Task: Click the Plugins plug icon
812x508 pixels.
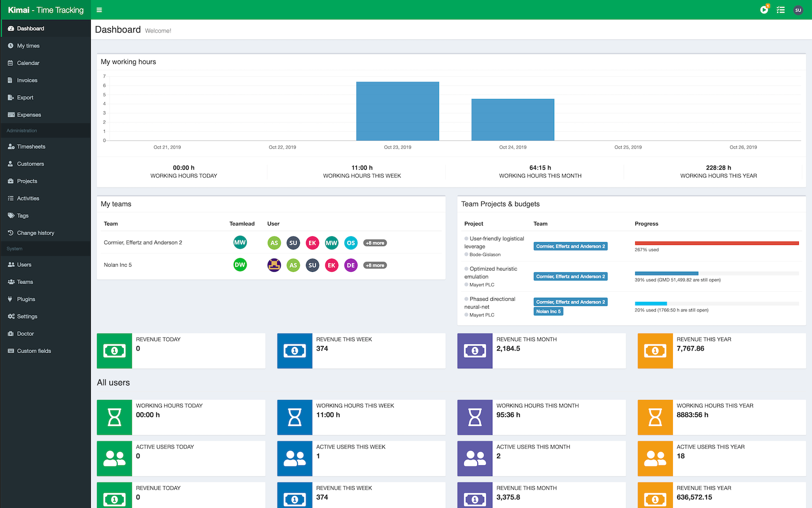Action: [x=11, y=299]
